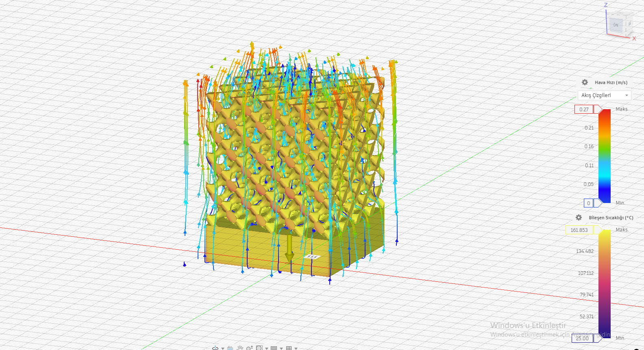The height and width of the screenshot is (350, 644).
Task: Click the 0.11 air speed legend value
Action: click(589, 166)
